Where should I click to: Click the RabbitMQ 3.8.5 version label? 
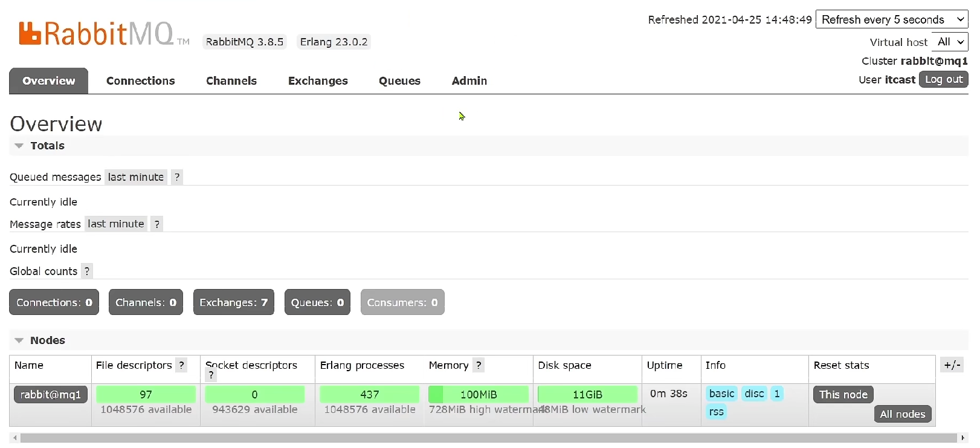[x=245, y=42]
